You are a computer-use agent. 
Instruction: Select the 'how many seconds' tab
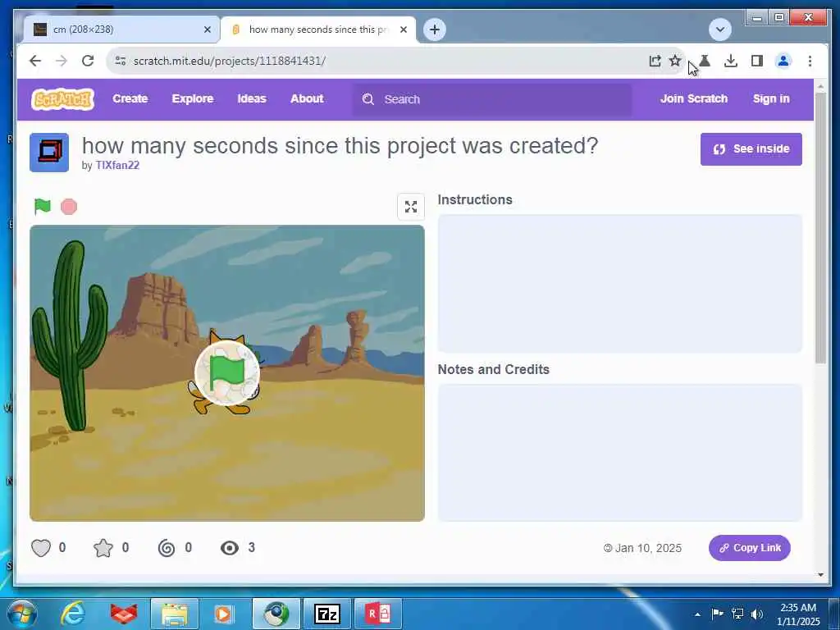[x=318, y=30]
